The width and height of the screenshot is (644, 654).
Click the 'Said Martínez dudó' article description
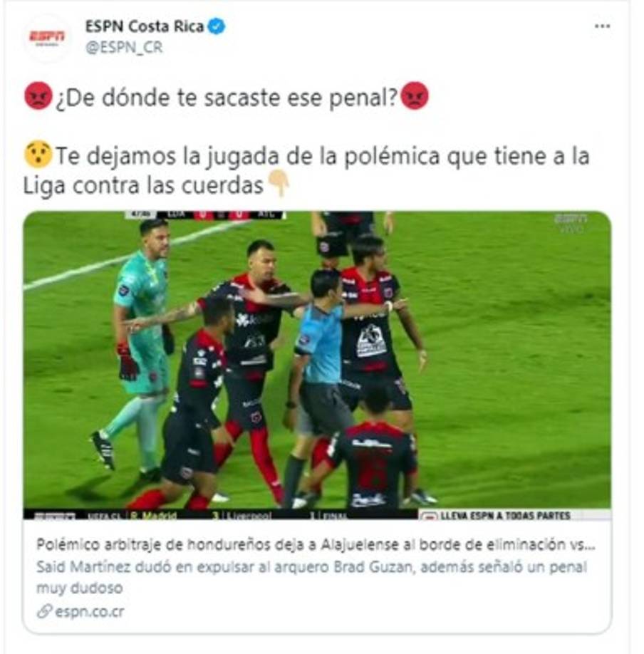pyautogui.click(x=311, y=578)
